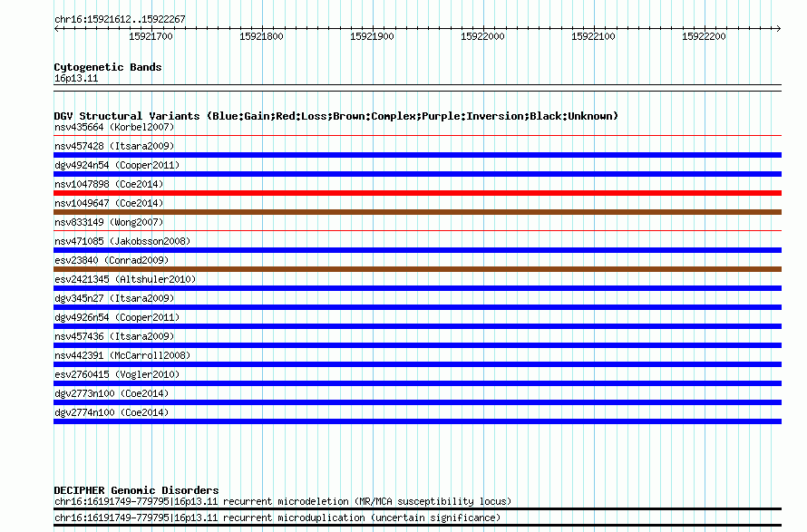Click the black microdeletion bar in DECIPHER track
The height and width of the screenshot is (532, 807).
tap(417, 508)
